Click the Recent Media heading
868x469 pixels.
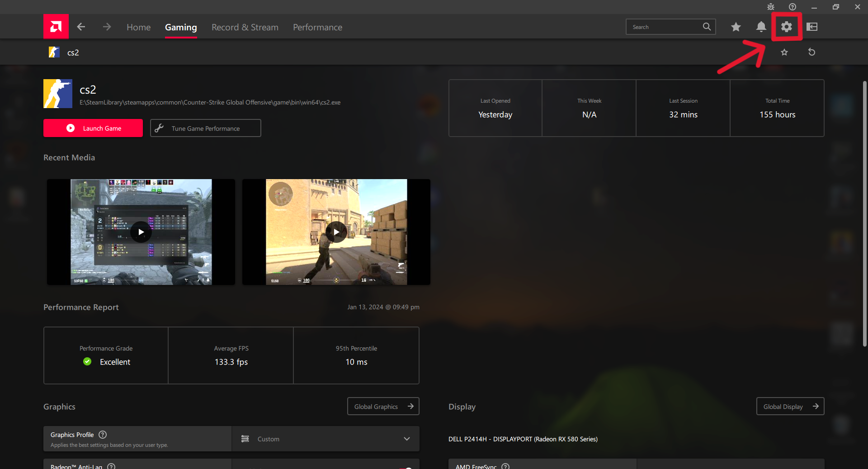[x=69, y=157]
